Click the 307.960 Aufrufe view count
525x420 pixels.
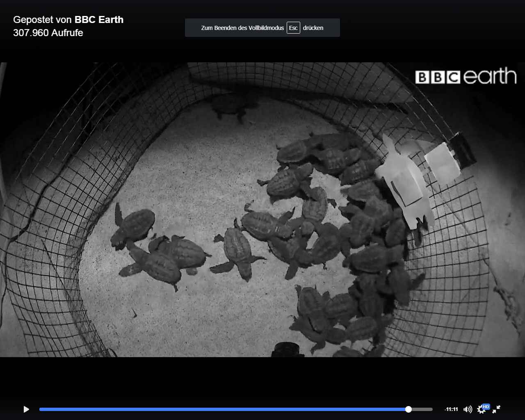coord(48,33)
